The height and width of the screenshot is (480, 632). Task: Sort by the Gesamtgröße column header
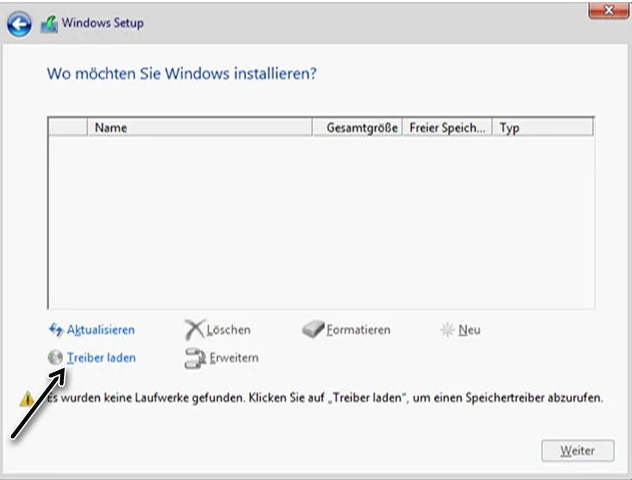coord(358,128)
